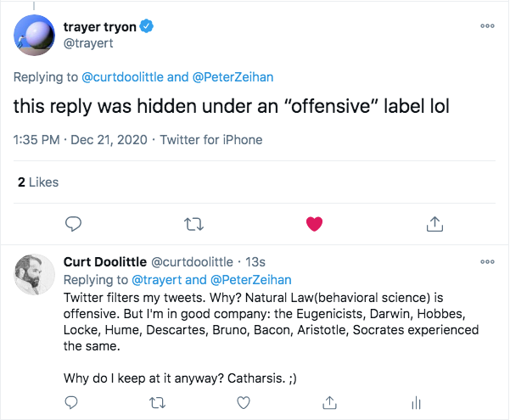The width and height of the screenshot is (510, 420).
Task: Open Curt Doolittle's avatar
Action: point(36,276)
